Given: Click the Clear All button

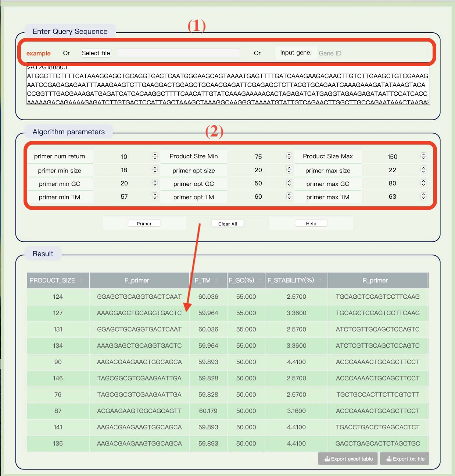Looking at the screenshot, I should click(x=227, y=224).
